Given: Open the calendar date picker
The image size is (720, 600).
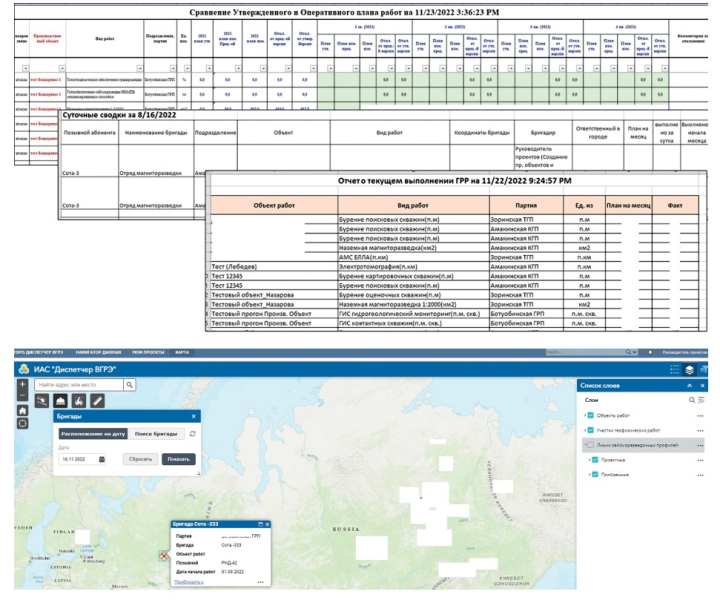Looking at the screenshot, I should (102, 459).
